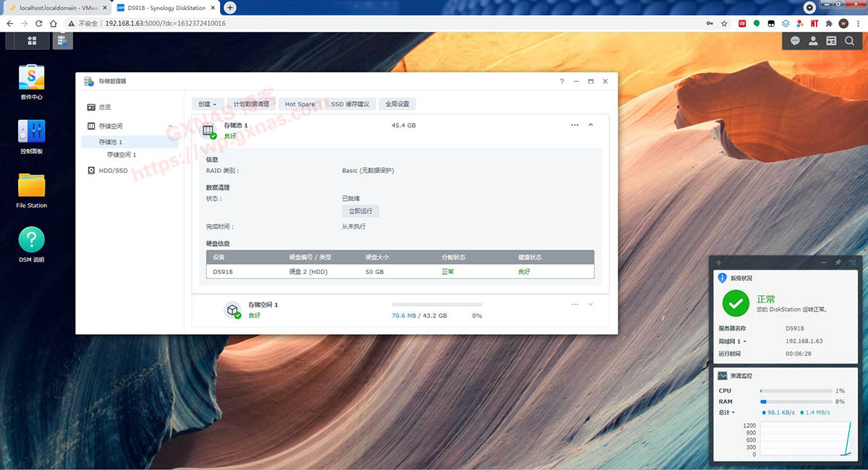Open Control Panel (控制面板) desktop icon
This screenshot has width=868, height=470.
click(31, 132)
